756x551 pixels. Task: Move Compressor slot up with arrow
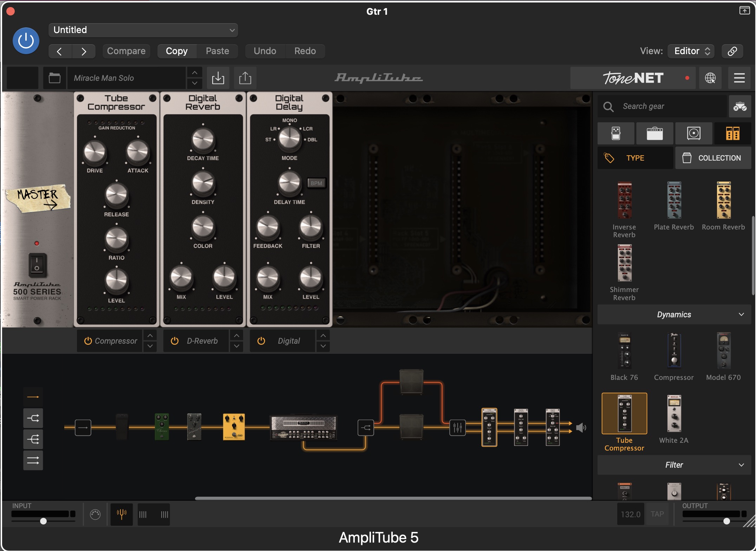click(x=150, y=336)
